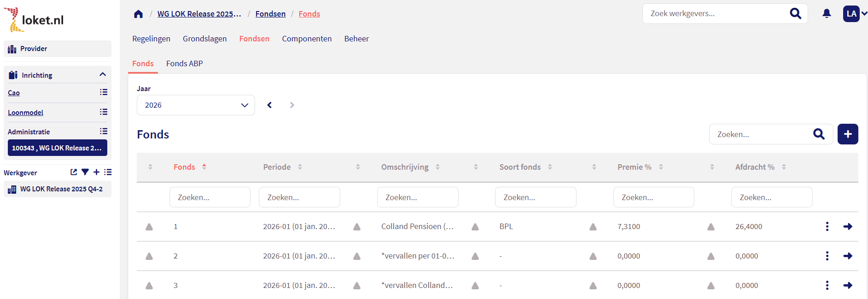Open the Jaar 2026 dropdown
Screen dimensions: 868x299
(196, 105)
